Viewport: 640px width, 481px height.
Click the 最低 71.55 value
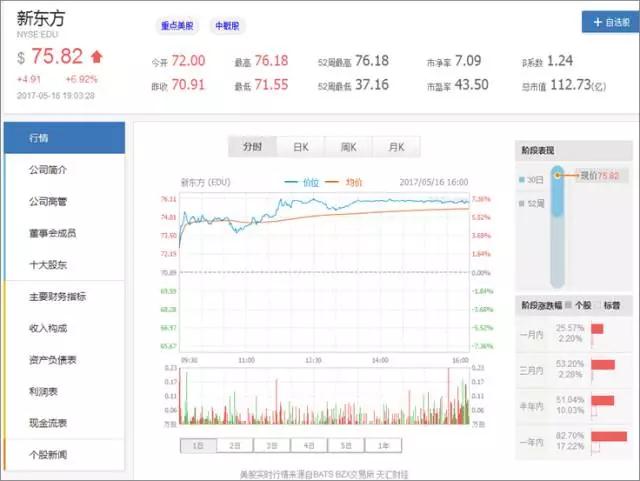[x=271, y=85]
